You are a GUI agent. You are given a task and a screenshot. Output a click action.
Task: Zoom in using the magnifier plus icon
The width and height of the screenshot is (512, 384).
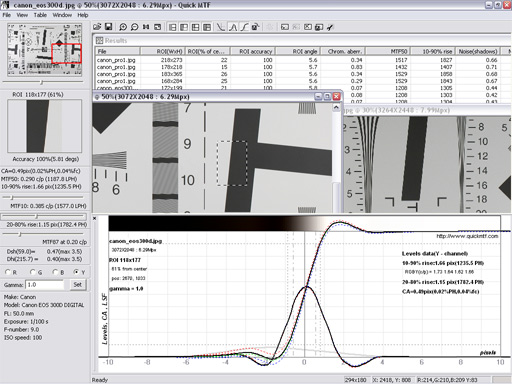(123, 27)
